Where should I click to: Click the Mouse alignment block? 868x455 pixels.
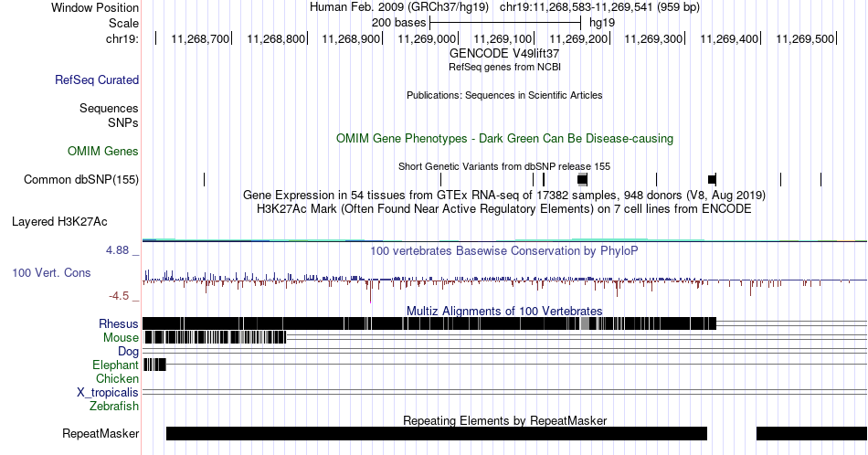click(216, 338)
